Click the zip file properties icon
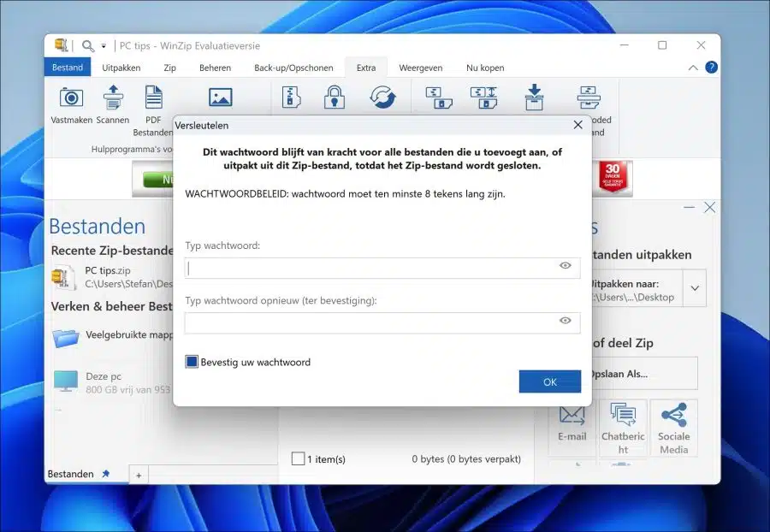Viewport: 770px width, 532px height. pos(291,97)
